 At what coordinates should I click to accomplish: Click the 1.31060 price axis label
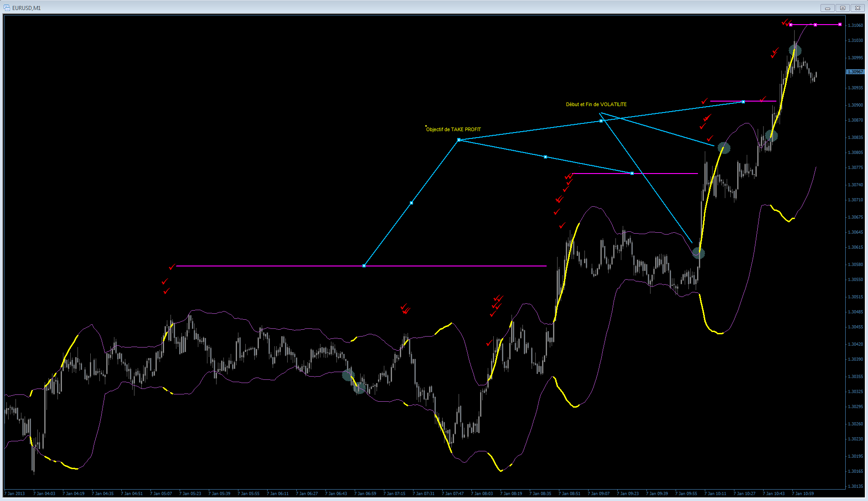pos(855,26)
